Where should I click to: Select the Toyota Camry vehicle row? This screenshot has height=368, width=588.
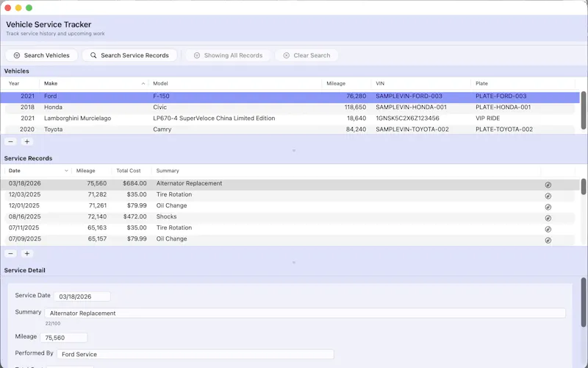coord(290,130)
